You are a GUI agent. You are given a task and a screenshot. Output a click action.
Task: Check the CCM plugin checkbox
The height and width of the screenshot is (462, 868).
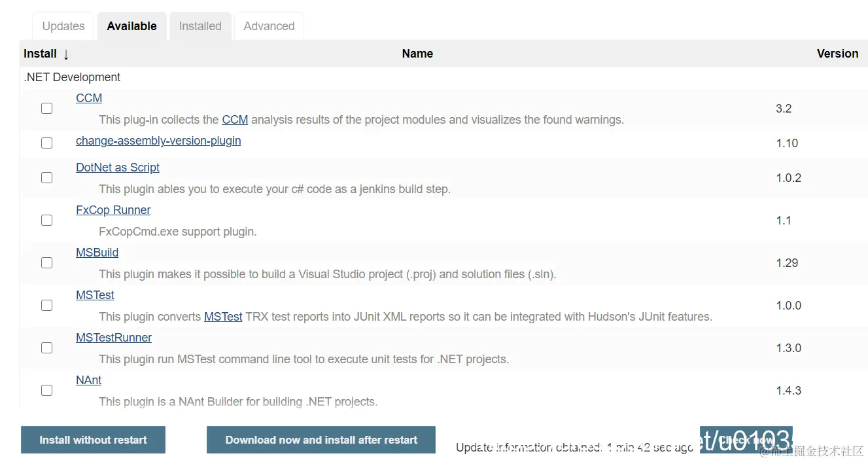point(46,109)
